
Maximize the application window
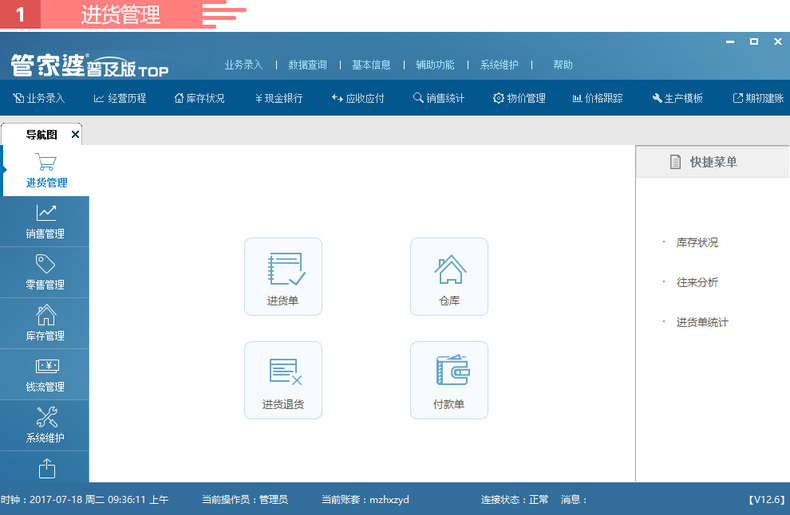(754, 42)
